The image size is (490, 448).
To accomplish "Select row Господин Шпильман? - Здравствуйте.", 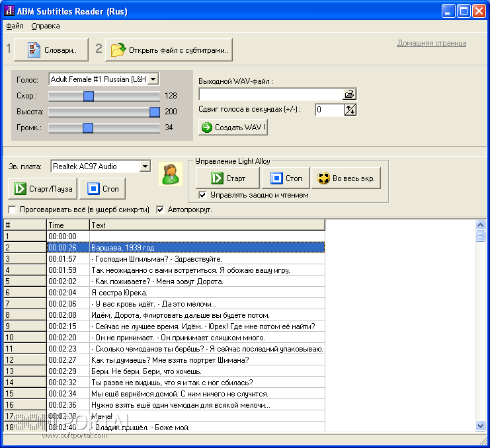I will click(165, 259).
